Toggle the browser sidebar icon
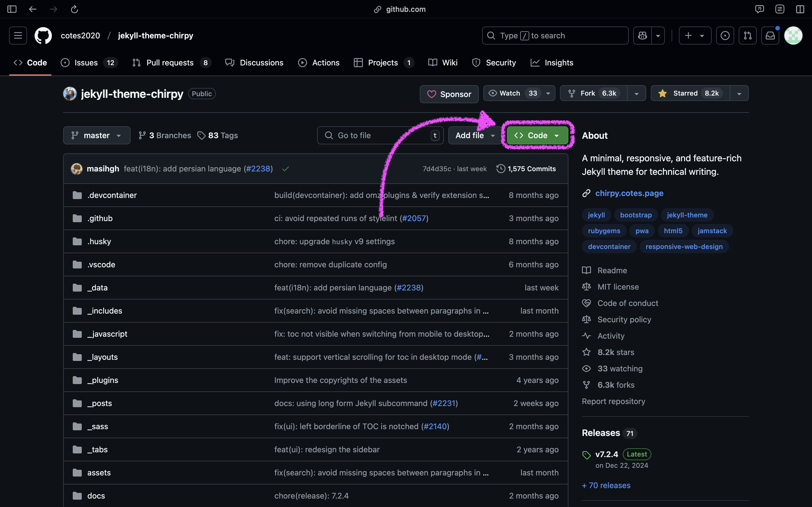The image size is (812, 507). pyautogui.click(x=12, y=9)
